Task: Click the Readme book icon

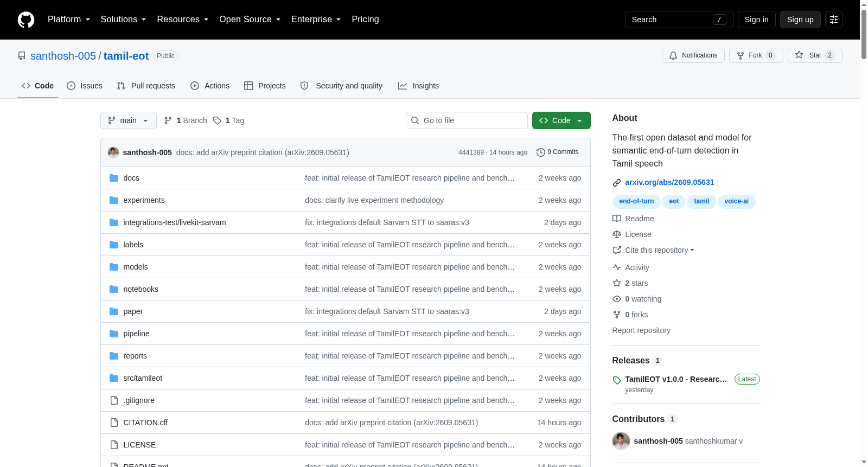Action: click(617, 219)
